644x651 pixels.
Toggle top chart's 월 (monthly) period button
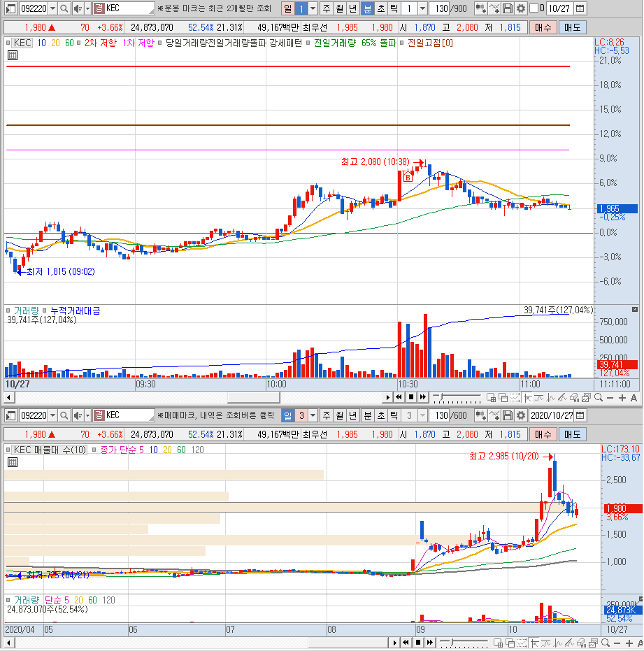tap(340, 8)
